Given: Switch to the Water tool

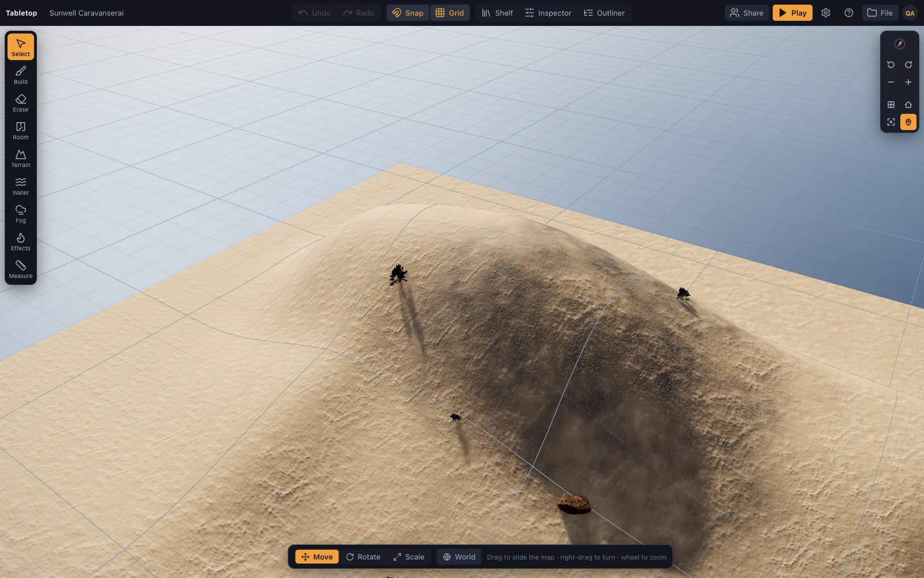Looking at the screenshot, I should (x=21, y=186).
